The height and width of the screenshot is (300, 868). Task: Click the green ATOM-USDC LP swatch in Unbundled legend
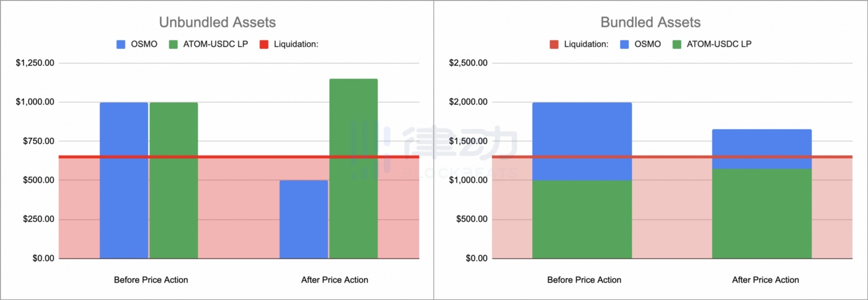173,44
